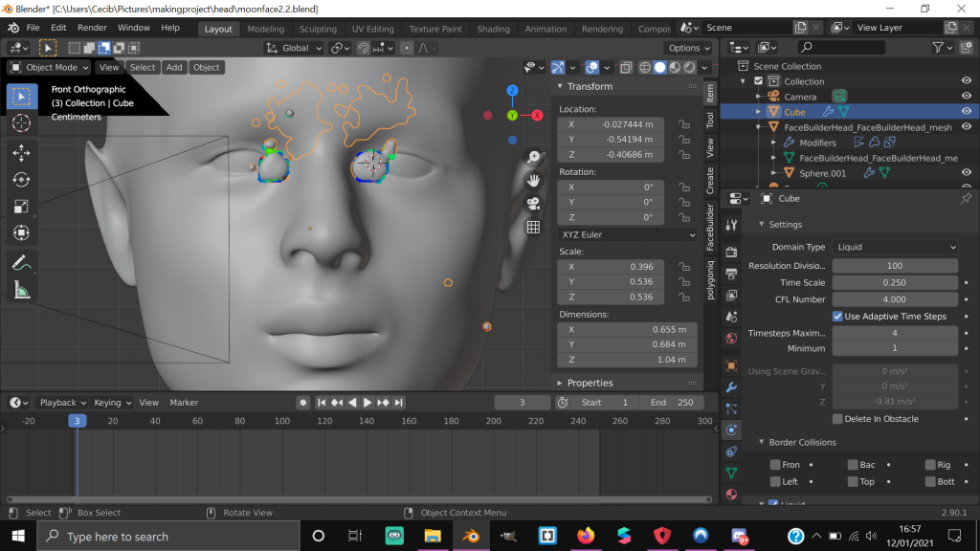
Task: Open the Global transform orientation dropdown
Action: [294, 48]
